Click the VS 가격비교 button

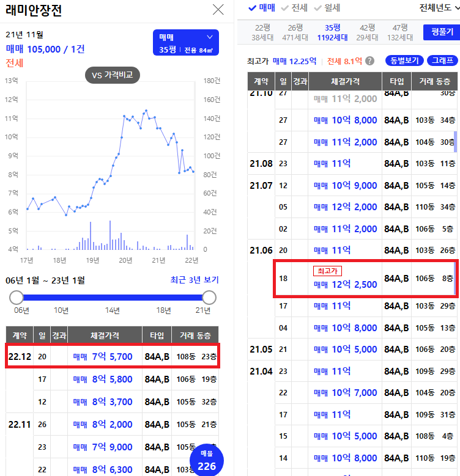(x=113, y=75)
